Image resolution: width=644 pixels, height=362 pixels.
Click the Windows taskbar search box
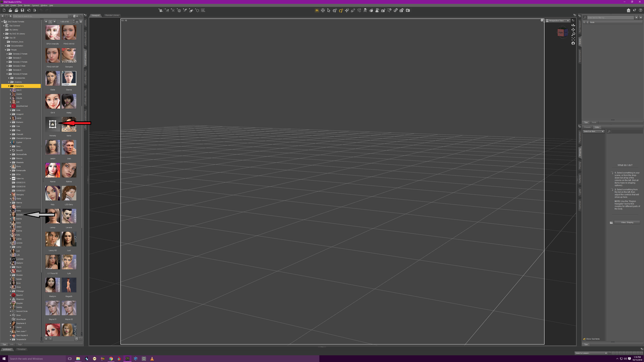37,358
